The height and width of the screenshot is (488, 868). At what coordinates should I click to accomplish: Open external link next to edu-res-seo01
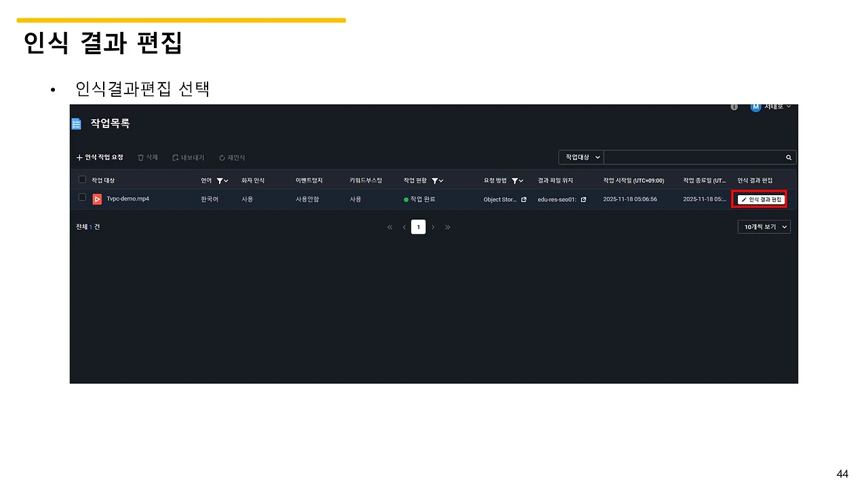coord(583,199)
